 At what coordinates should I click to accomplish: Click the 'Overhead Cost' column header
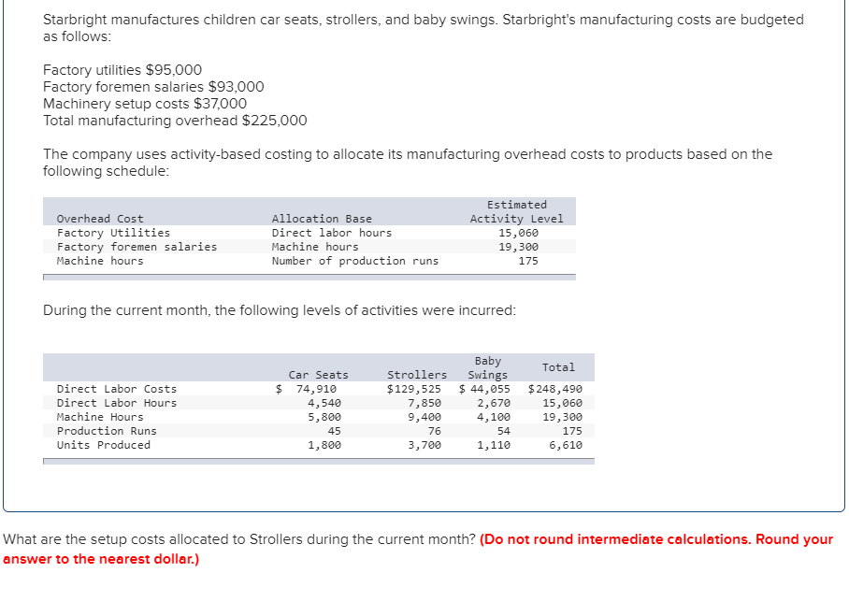tap(100, 219)
